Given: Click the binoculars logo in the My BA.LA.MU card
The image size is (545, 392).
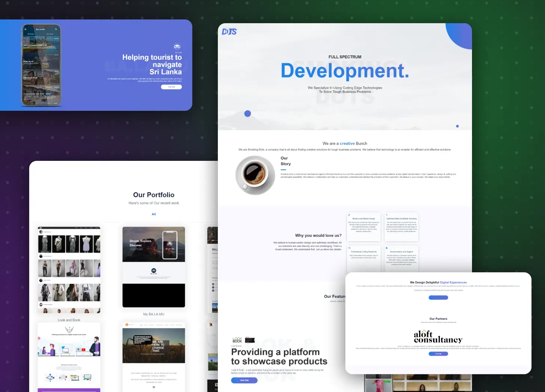Looking at the screenshot, I should 153,270.
